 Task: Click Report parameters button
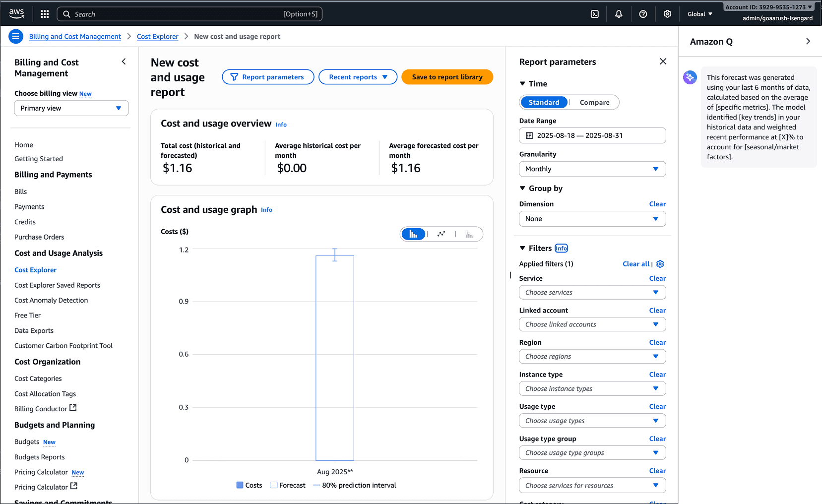[x=268, y=77]
